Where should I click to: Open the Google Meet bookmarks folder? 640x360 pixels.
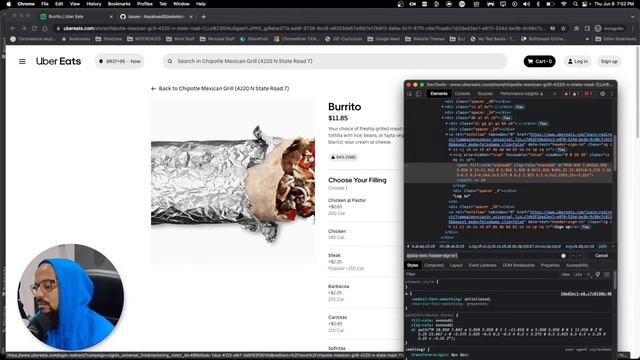point(383,39)
